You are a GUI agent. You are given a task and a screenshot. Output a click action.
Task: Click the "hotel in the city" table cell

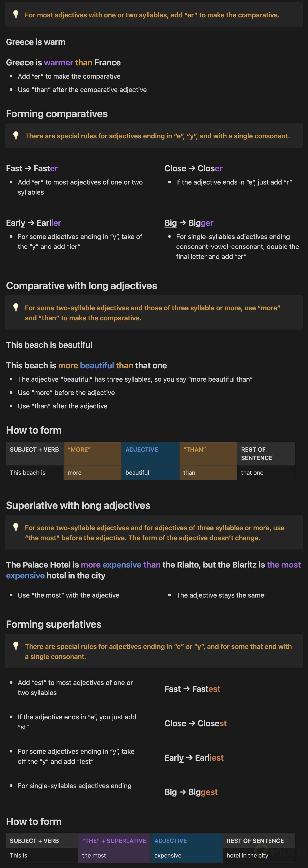[258, 856]
